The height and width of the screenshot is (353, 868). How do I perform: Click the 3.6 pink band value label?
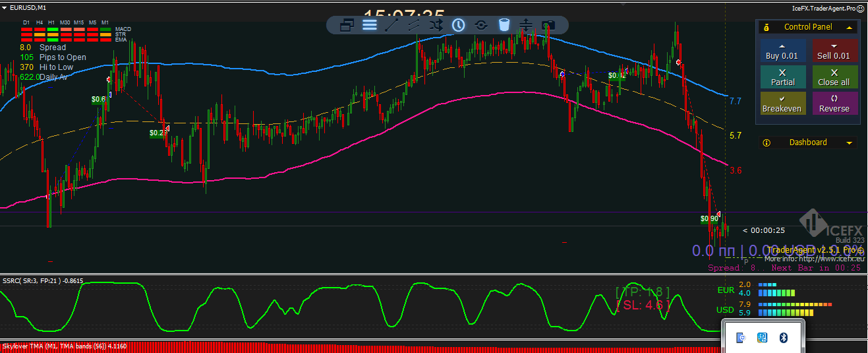click(x=736, y=170)
